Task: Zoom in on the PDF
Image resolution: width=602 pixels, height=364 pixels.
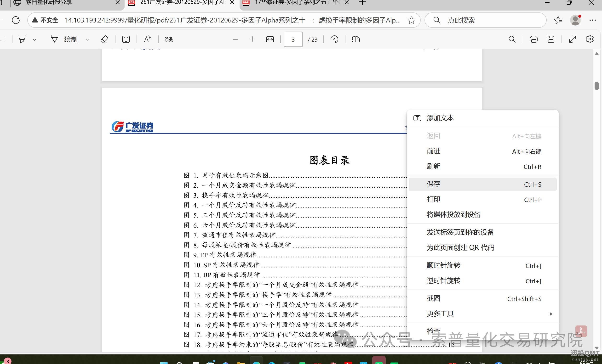Action: (x=252, y=39)
